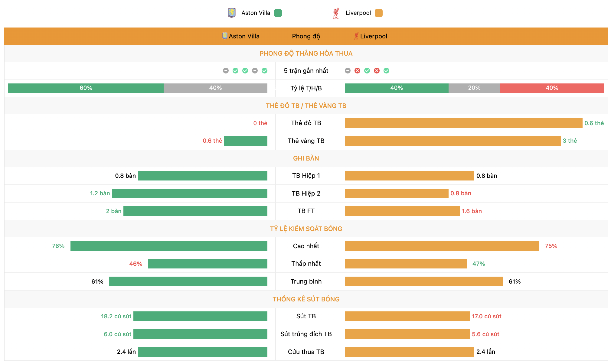Screen dimensions: 611x364
Task: Click the Liverpool green 40% win bar
Action: 397,88
